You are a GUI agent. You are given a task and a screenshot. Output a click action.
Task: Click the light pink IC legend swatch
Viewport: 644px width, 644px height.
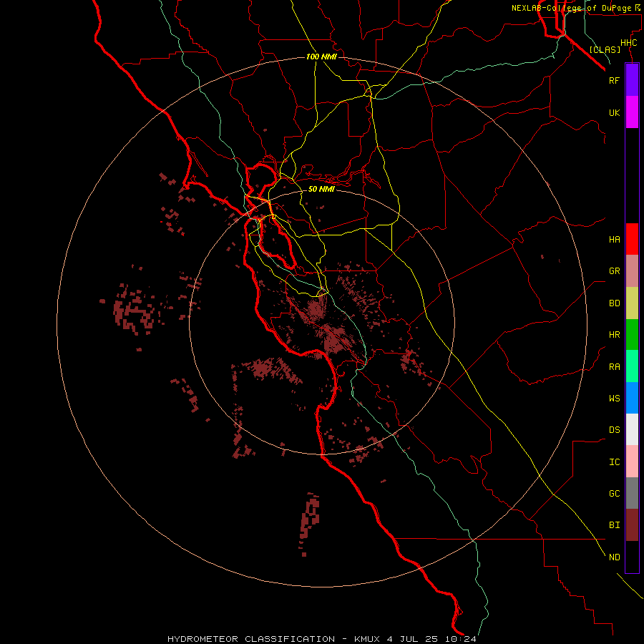tap(632, 462)
